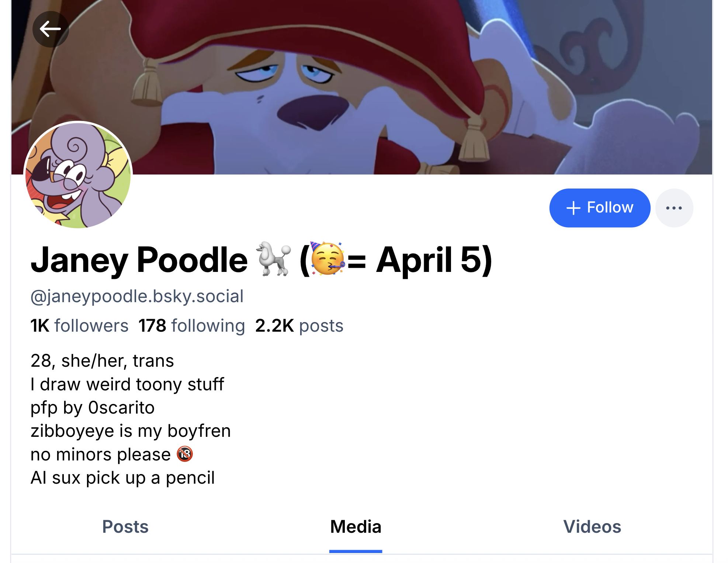The height and width of the screenshot is (563, 728).
Task: Click "AI sux pick up a pencil" text
Action: 122,478
